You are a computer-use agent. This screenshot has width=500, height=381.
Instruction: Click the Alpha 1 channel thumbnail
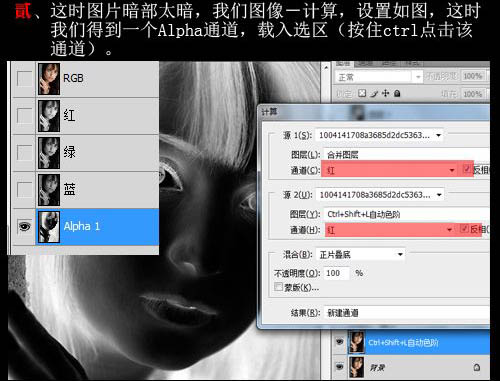[x=49, y=227]
